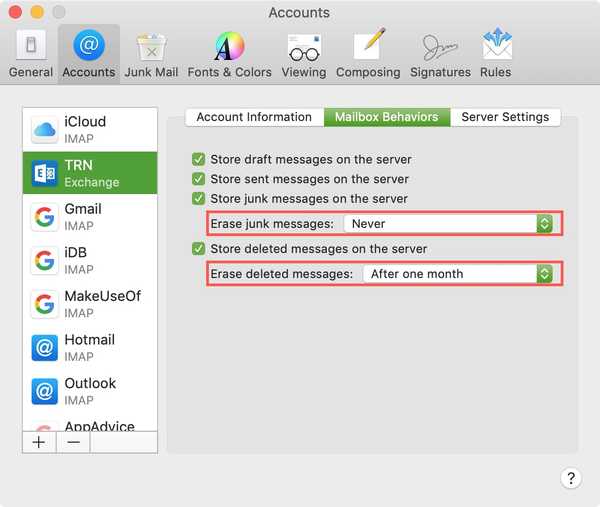Open Signatures preferences icon
Screen dimensions: 600x507
coord(440,47)
